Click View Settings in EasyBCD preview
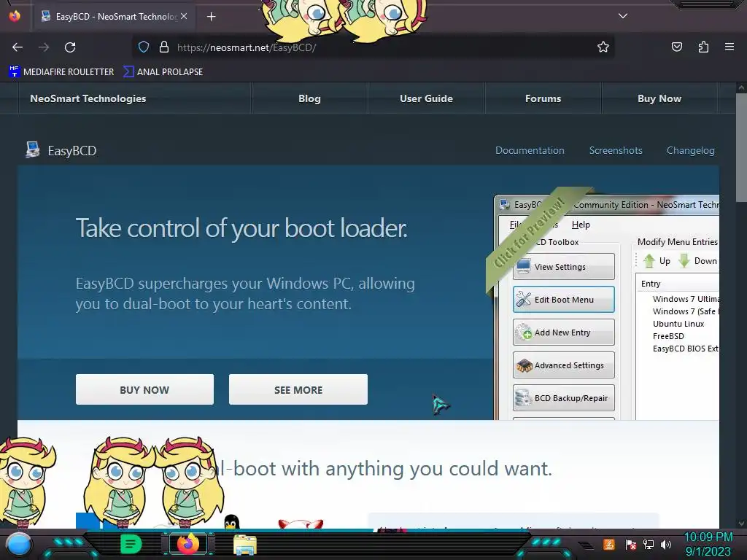The width and height of the screenshot is (747, 560). (x=564, y=267)
